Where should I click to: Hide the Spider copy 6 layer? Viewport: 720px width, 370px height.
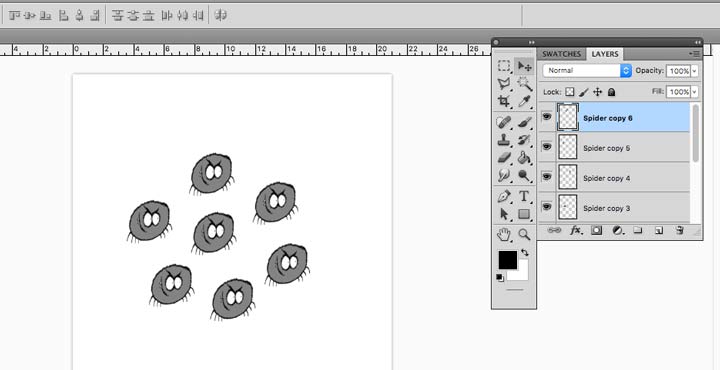pyautogui.click(x=546, y=117)
